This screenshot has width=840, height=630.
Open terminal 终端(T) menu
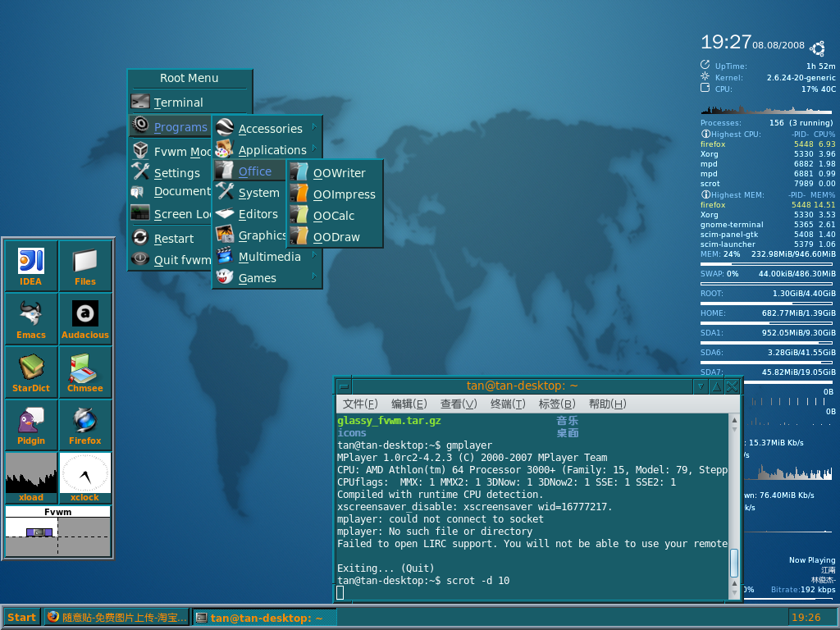507,404
